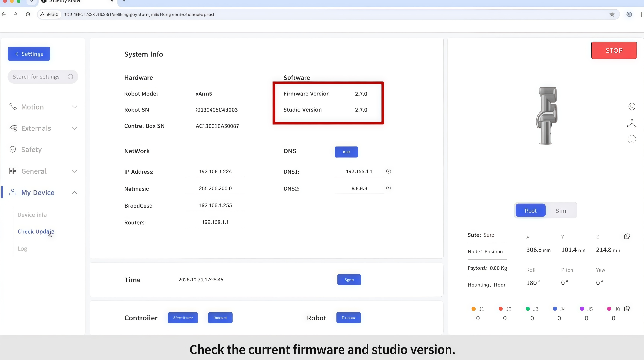
Task: Edit the DNS2 field
Action: tap(359, 189)
